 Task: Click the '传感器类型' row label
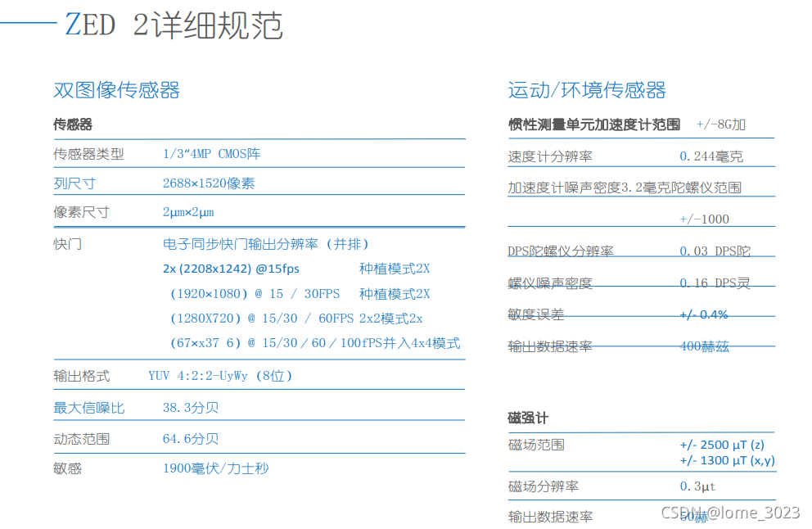point(88,154)
